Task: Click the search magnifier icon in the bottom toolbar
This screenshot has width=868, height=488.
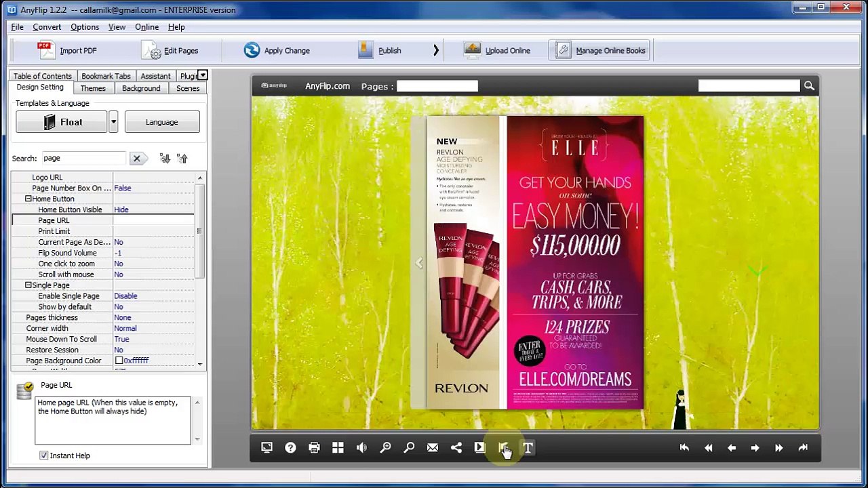Action: (x=409, y=447)
